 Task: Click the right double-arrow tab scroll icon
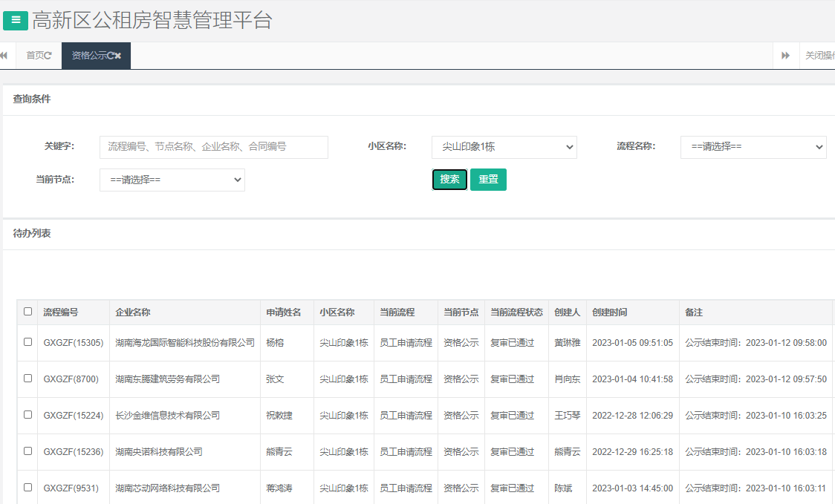tap(786, 54)
